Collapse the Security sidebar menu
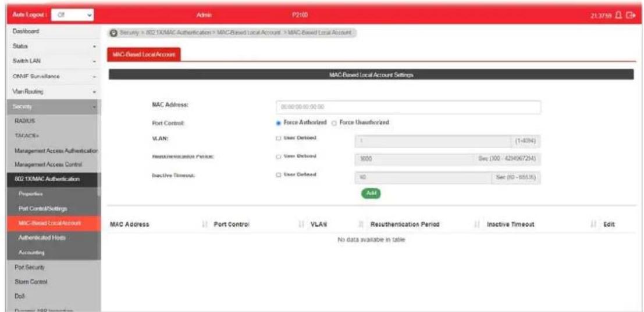The image size is (644, 312). pyautogui.click(x=53, y=106)
